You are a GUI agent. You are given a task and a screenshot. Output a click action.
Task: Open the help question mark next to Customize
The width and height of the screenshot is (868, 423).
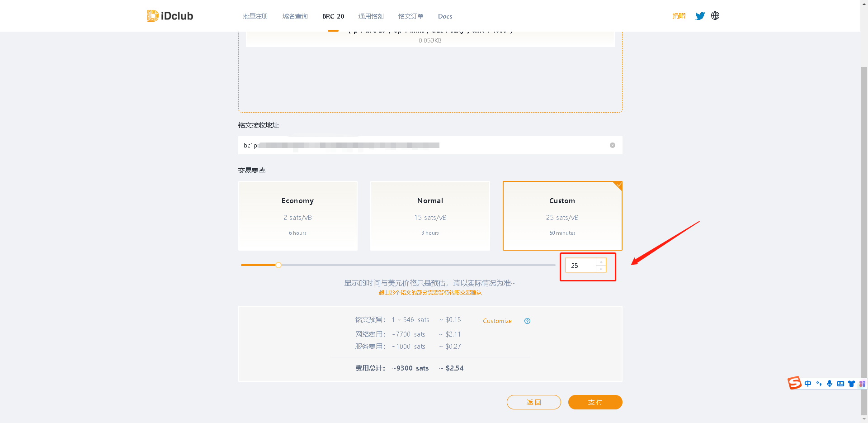pyautogui.click(x=527, y=321)
